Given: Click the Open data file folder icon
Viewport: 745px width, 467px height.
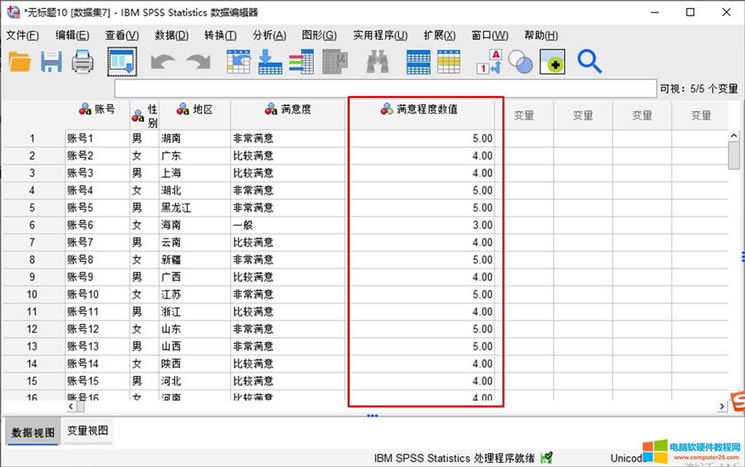Looking at the screenshot, I should [19, 62].
